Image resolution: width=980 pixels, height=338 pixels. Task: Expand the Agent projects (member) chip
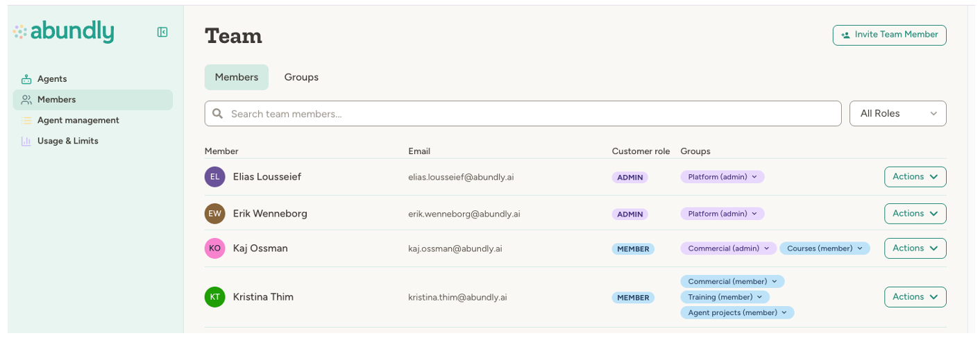tap(738, 313)
